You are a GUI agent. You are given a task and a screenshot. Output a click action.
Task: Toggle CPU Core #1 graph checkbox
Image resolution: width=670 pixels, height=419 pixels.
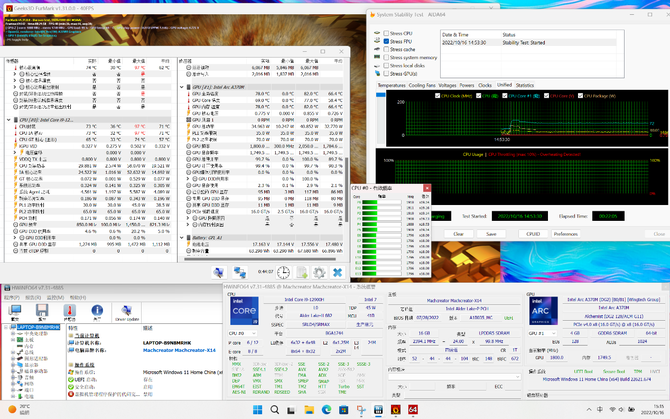pyautogui.click(x=505, y=96)
